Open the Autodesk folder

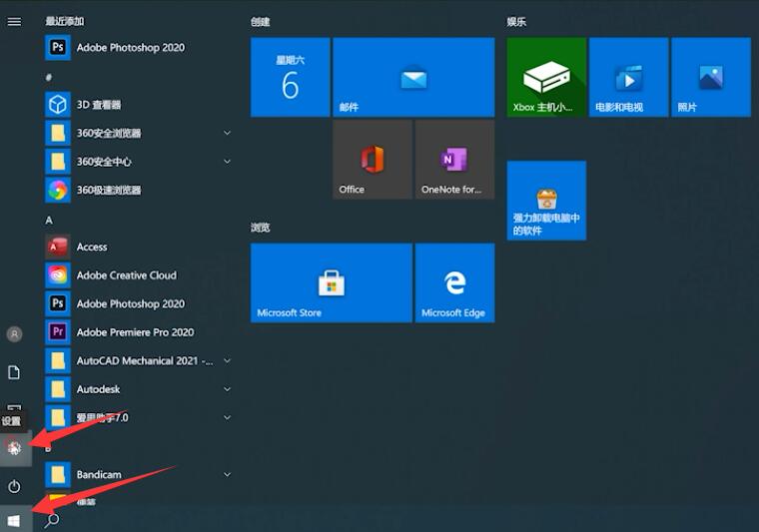[x=139, y=389]
